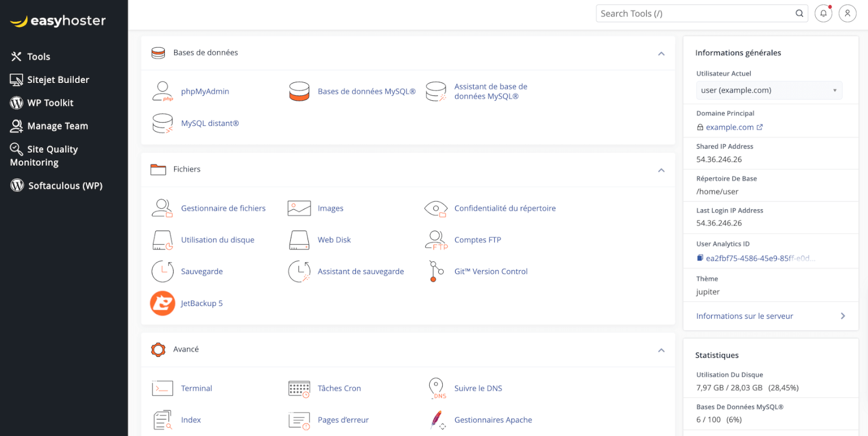Select Softaculous (WP) in the sidebar

tap(56, 185)
